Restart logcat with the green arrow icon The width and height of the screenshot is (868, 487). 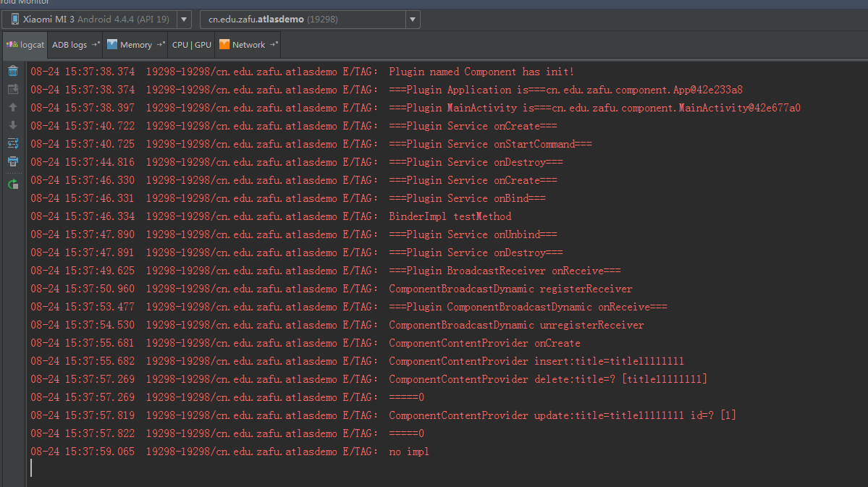click(x=13, y=185)
